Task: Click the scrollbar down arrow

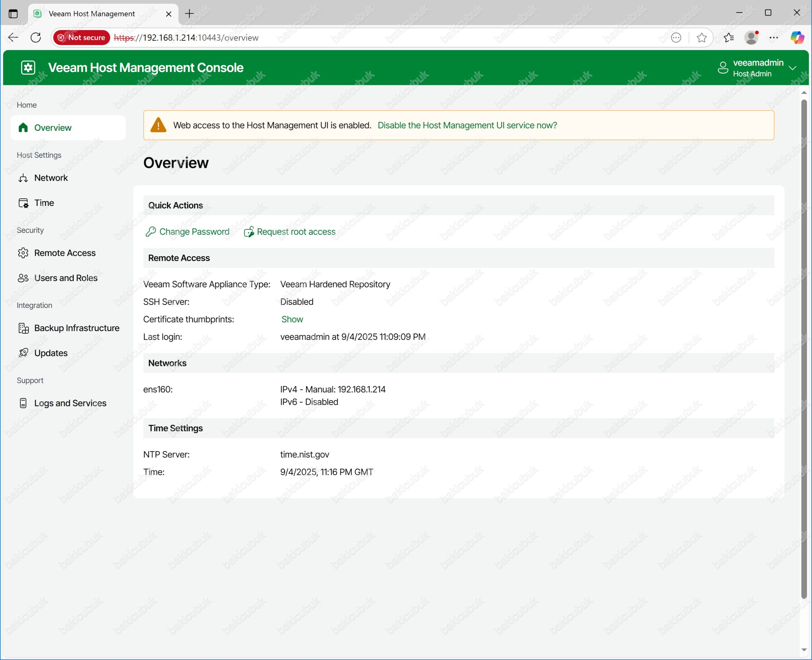Action: 804,650
